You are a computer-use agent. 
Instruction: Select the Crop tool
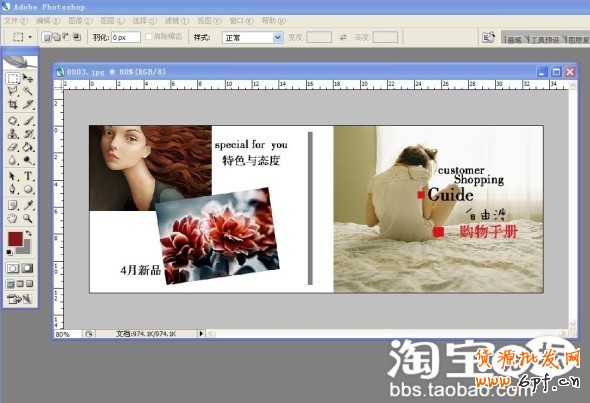13,104
